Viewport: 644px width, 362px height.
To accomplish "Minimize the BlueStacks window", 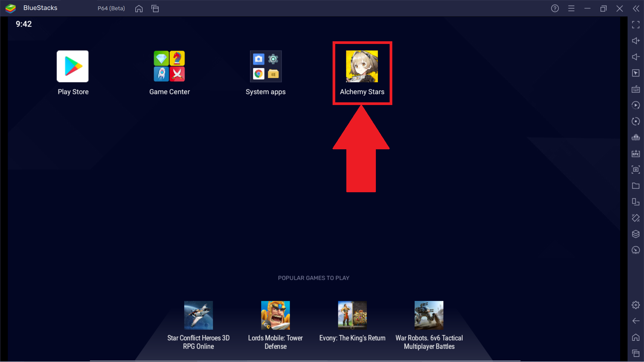I will click(587, 8).
